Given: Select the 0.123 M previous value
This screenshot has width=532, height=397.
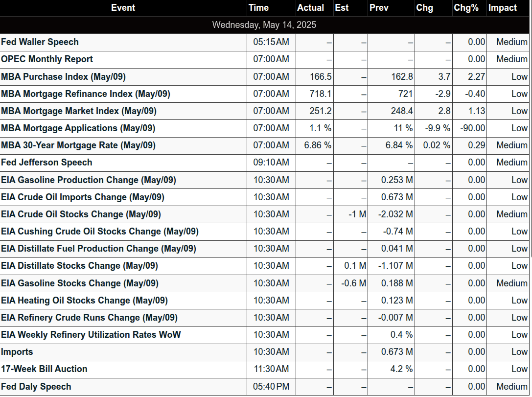Looking at the screenshot, I should pyautogui.click(x=397, y=300).
